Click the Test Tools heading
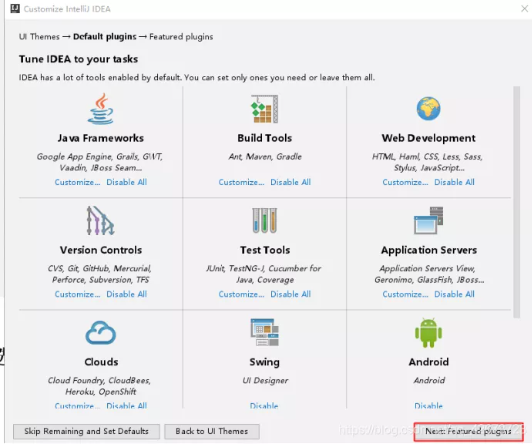532x446 pixels. (x=265, y=250)
